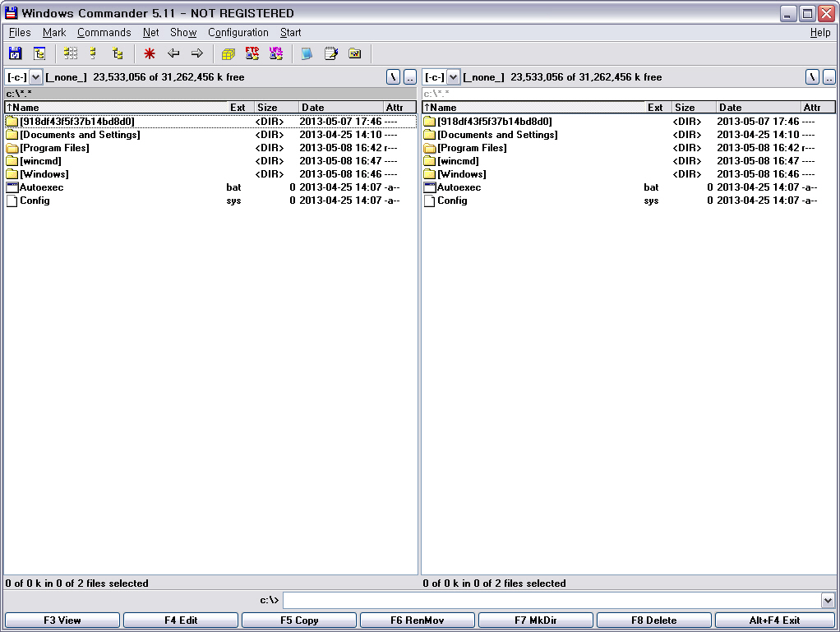The image size is (840, 632).
Task: Click the right panel c:\*.* path bar
Action: pyautogui.click(x=629, y=94)
